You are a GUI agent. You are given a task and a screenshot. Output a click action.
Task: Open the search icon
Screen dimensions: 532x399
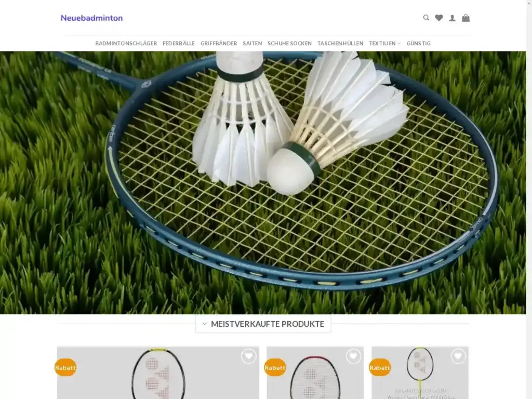426,17
